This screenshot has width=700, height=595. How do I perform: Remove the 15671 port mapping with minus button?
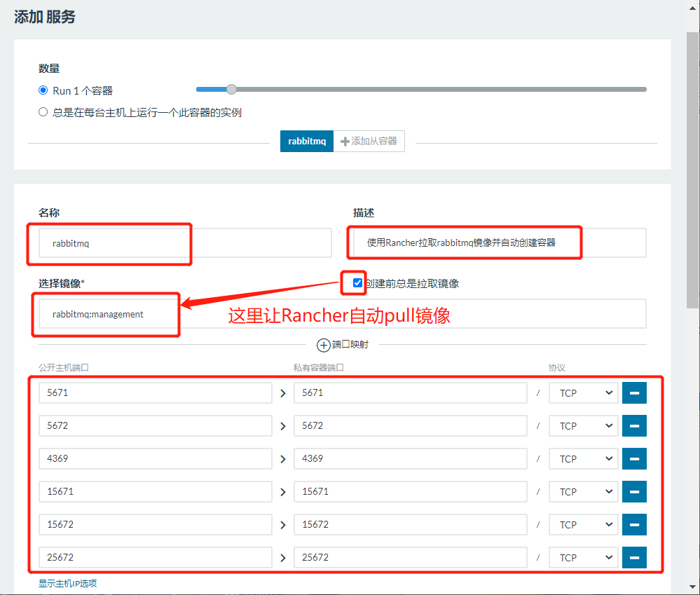(633, 491)
